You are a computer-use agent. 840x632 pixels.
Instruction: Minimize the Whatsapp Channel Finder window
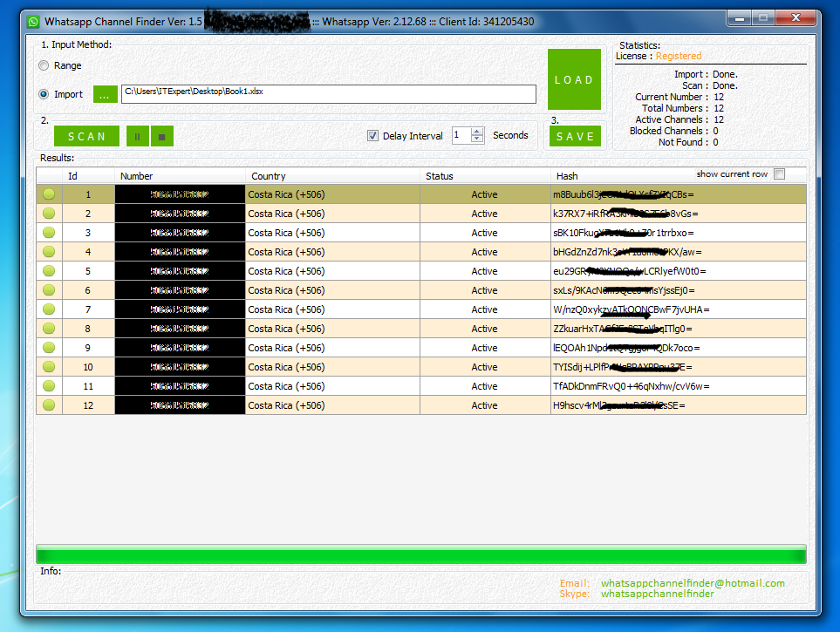[x=740, y=18]
